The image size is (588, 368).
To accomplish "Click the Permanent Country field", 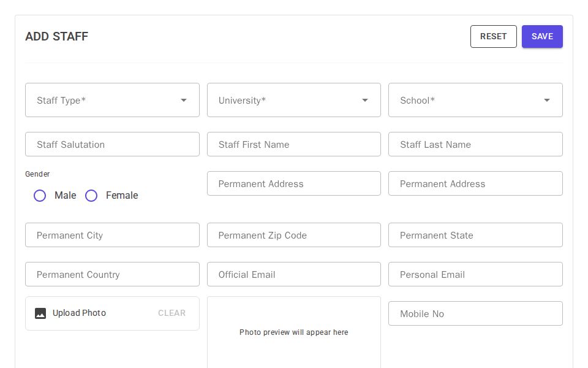I will pyautogui.click(x=112, y=274).
